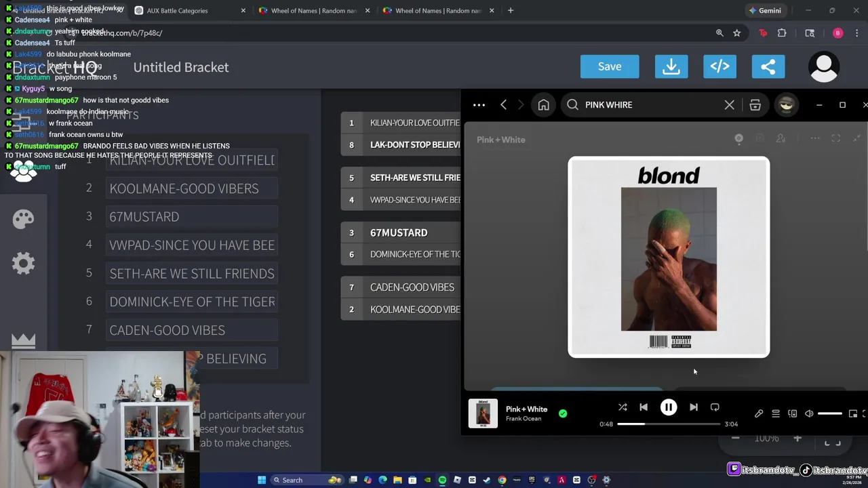The width and height of the screenshot is (868, 488).
Task: Click the now-playing album thumbnail in Spotify
Action: [483, 413]
